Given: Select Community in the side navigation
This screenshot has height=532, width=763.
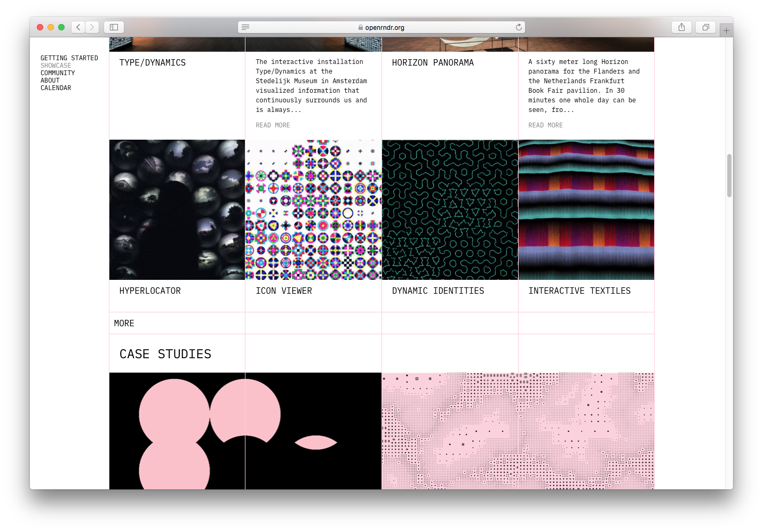Looking at the screenshot, I should [58, 73].
